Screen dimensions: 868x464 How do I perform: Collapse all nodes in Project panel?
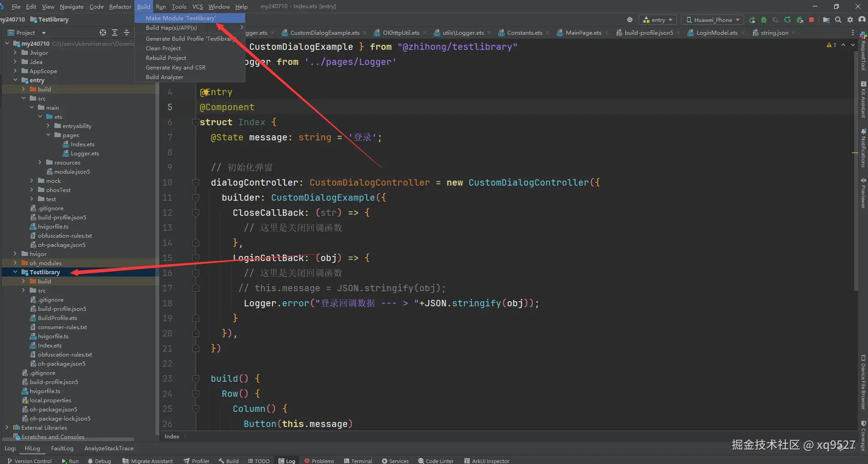click(127, 32)
